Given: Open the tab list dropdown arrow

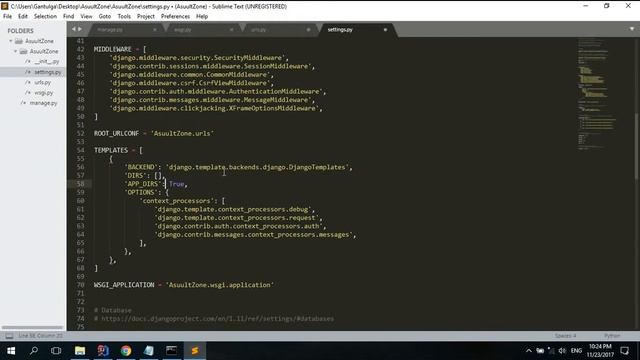Looking at the screenshot, I should tap(632, 29).
